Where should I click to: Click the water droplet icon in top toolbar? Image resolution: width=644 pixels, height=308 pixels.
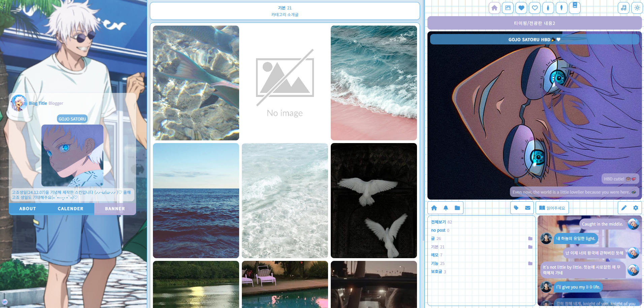click(x=548, y=8)
